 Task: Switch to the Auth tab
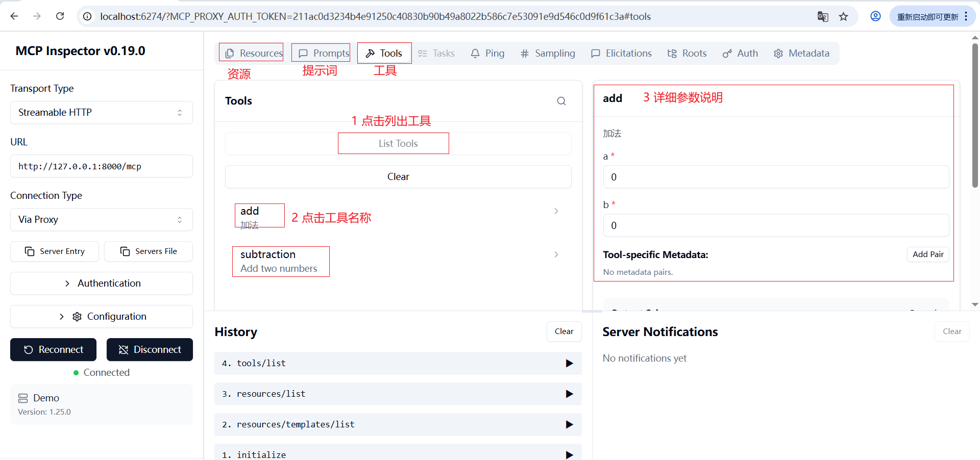tap(740, 53)
